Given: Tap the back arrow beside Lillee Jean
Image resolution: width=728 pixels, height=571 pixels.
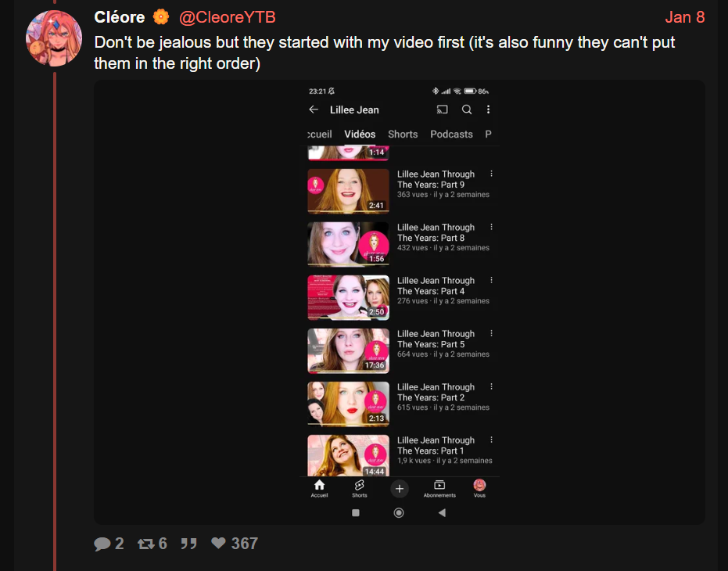Looking at the screenshot, I should click(314, 110).
